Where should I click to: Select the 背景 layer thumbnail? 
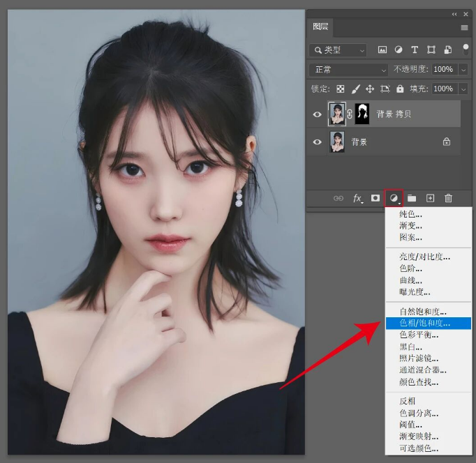click(x=337, y=142)
